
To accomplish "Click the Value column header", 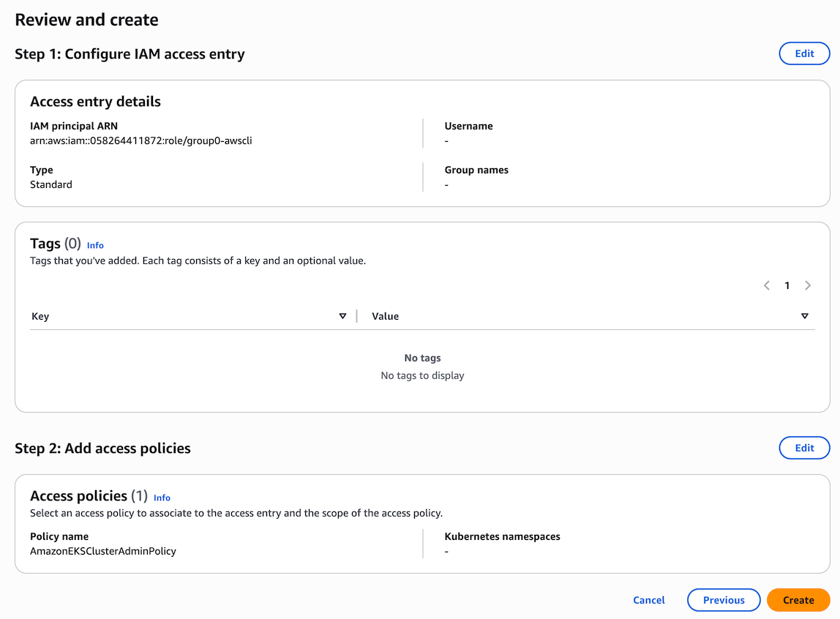I will pyautogui.click(x=385, y=316).
